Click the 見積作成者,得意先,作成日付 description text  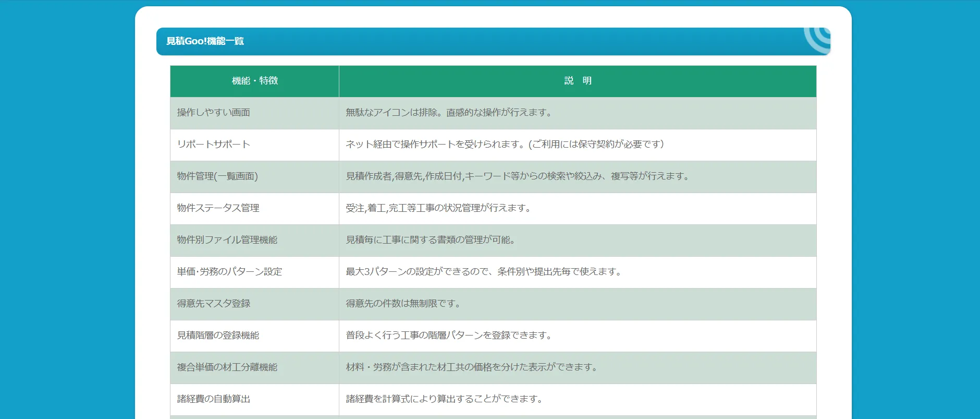coord(519,176)
